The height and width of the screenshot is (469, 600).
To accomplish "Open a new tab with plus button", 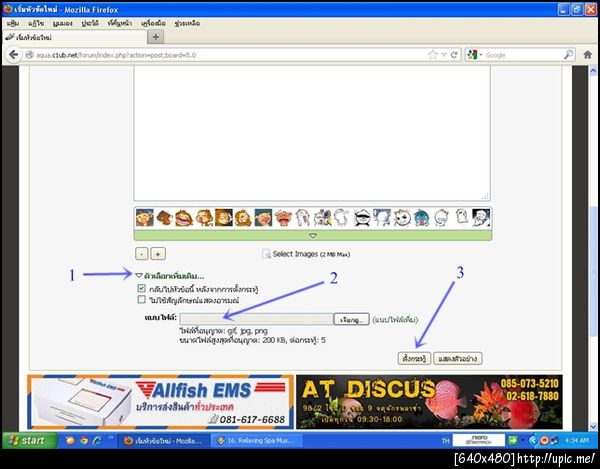I will (155, 37).
